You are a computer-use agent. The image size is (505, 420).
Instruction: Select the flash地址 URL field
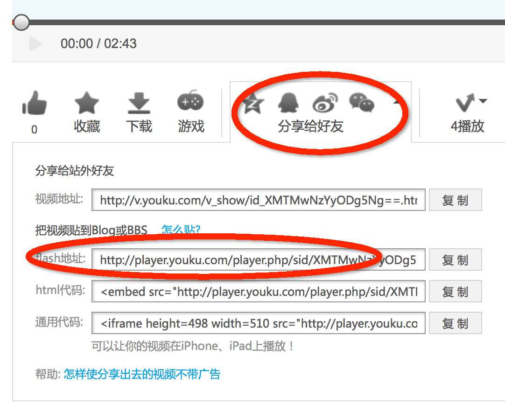pyautogui.click(x=258, y=259)
